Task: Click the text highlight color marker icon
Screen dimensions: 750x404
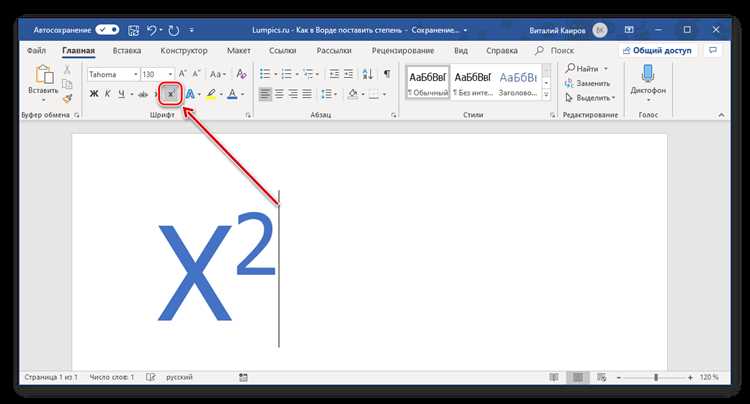Action: pos(211,94)
